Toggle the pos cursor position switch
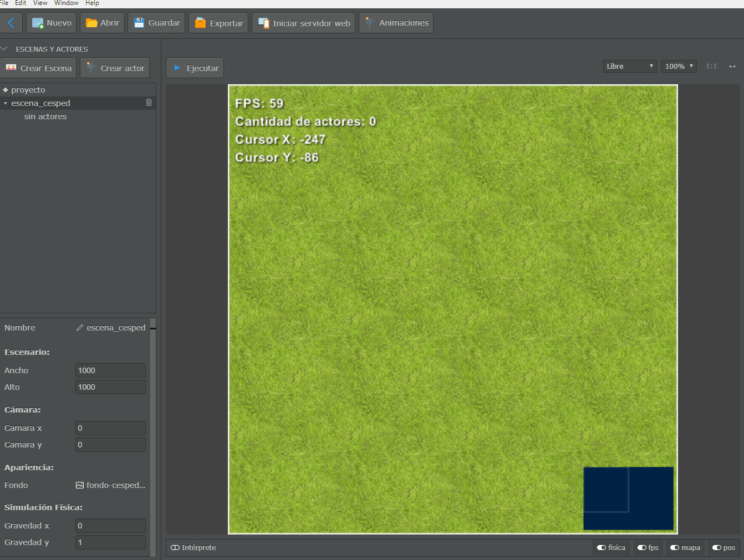Image resolution: width=744 pixels, height=560 pixels. [x=723, y=547]
